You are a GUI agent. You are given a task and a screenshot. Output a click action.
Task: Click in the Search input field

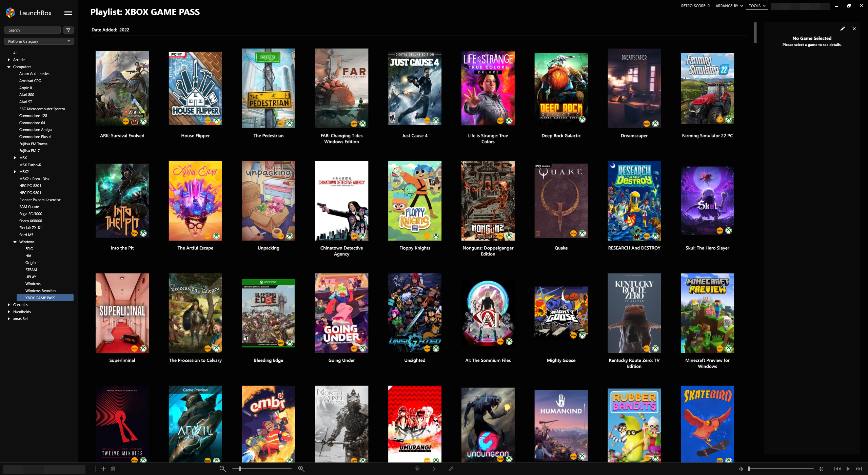32,30
